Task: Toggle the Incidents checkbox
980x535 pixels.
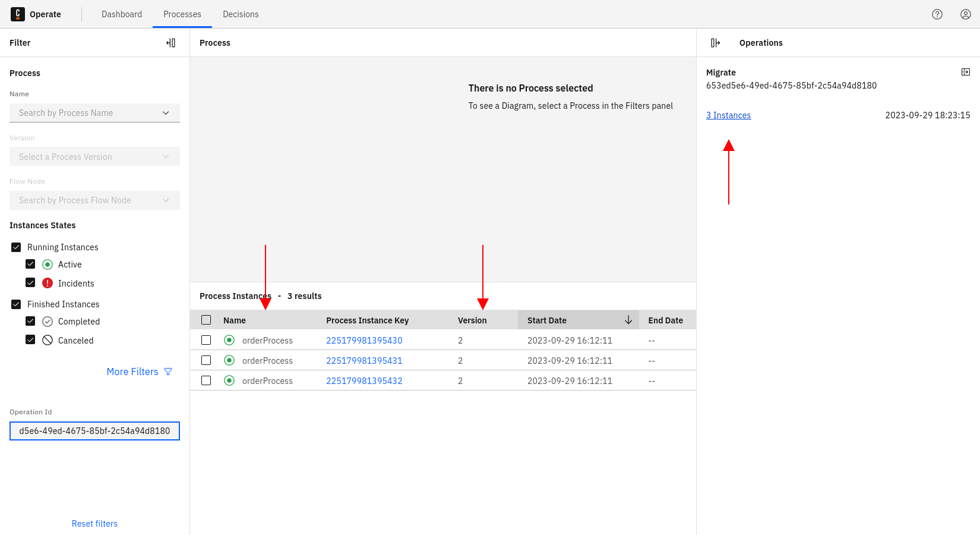Action: click(30, 283)
